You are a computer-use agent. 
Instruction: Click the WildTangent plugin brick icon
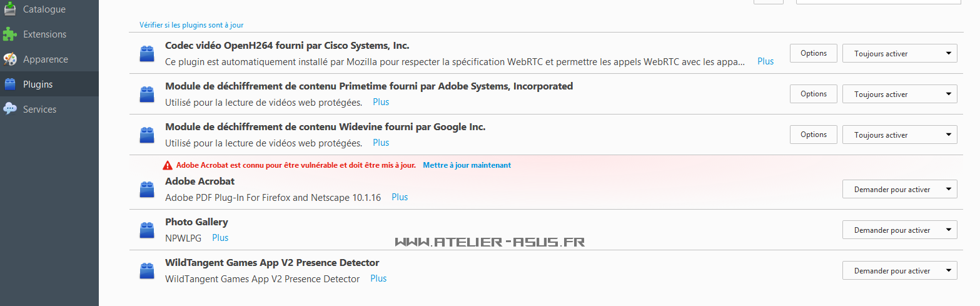pyautogui.click(x=147, y=271)
